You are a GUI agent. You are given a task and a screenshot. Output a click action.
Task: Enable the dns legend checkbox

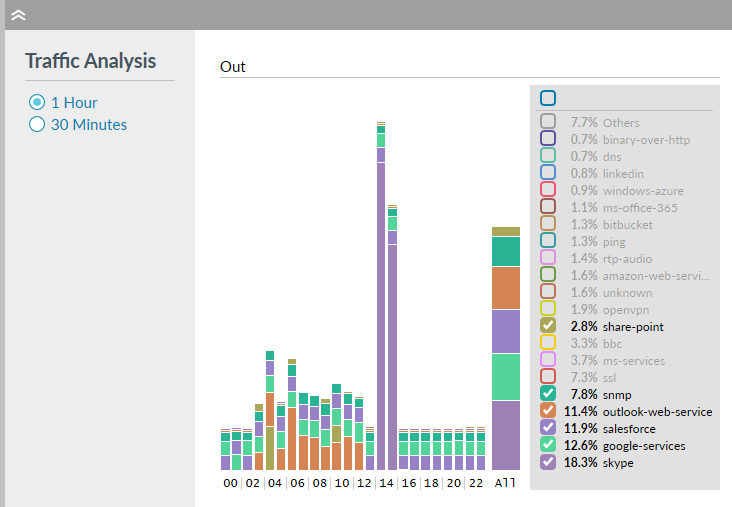pos(548,156)
